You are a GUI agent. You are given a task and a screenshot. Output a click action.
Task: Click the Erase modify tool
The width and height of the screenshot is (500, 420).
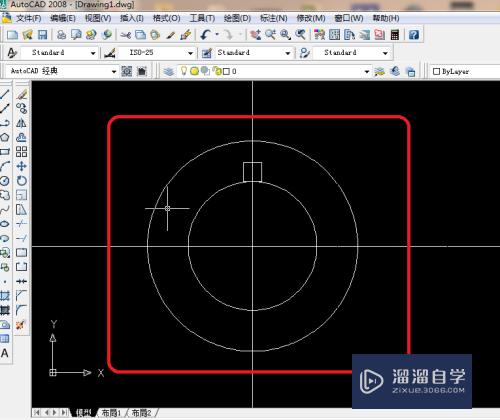22,94
